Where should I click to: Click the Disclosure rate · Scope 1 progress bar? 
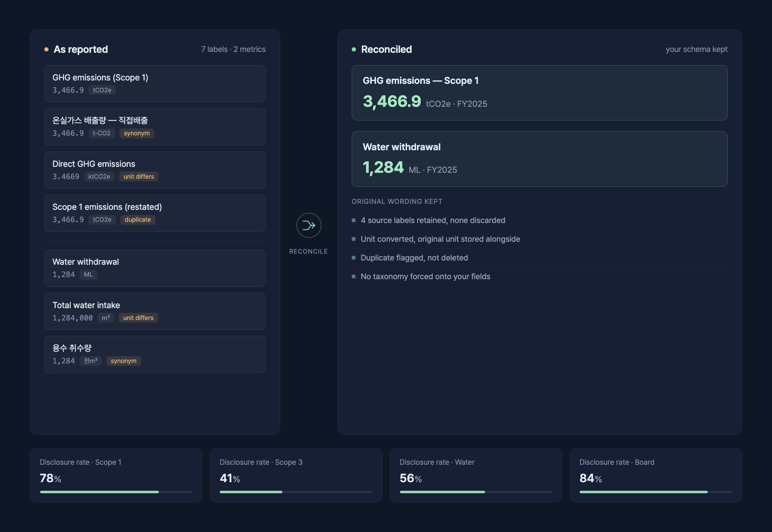116,492
